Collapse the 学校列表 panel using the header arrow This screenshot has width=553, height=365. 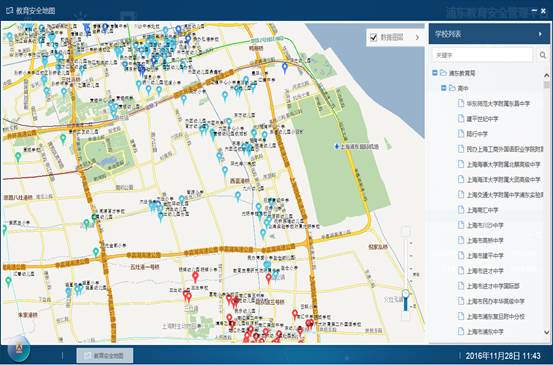540,34
